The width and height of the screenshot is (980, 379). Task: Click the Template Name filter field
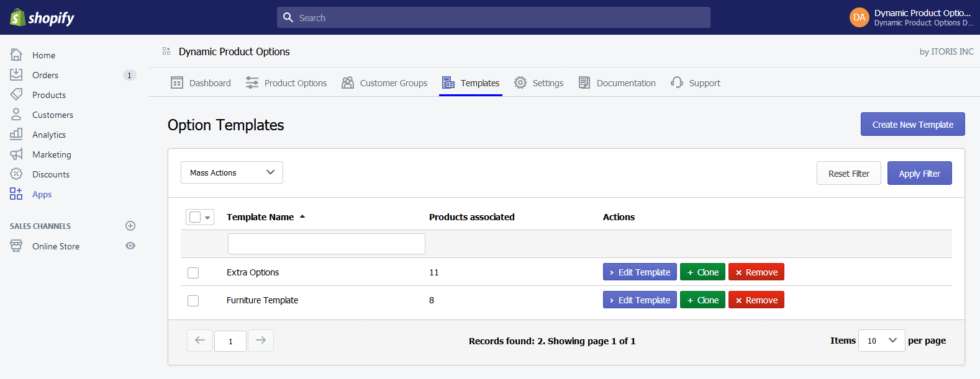point(327,244)
